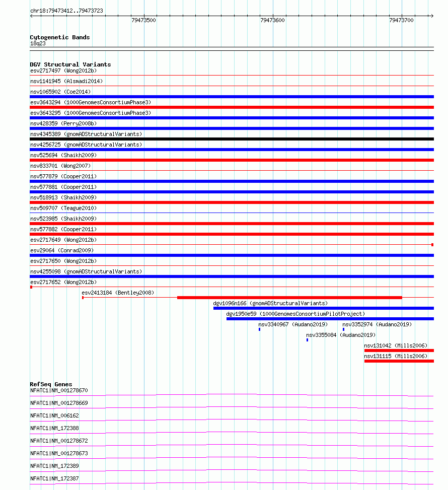Click the small blue marker under nsv3355084
The image size is (448, 490).
[308, 340]
